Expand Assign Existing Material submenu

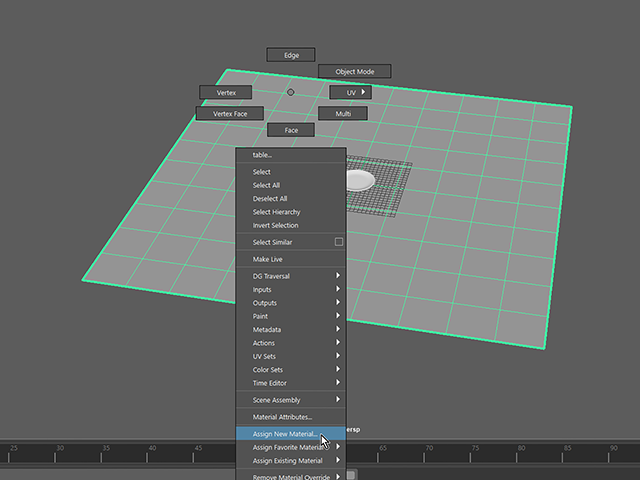click(x=291, y=461)
